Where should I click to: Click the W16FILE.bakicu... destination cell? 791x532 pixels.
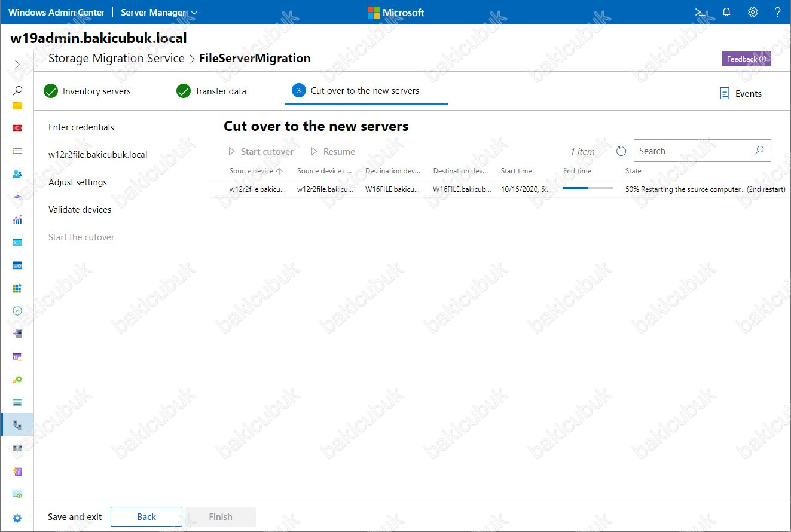point(393,189)
